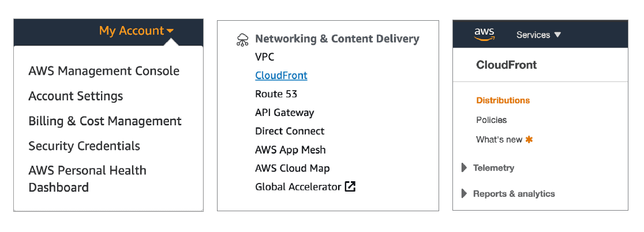Open Policies in the sidebar
This screenshot has height=232, width=644.
click(491, 120)
